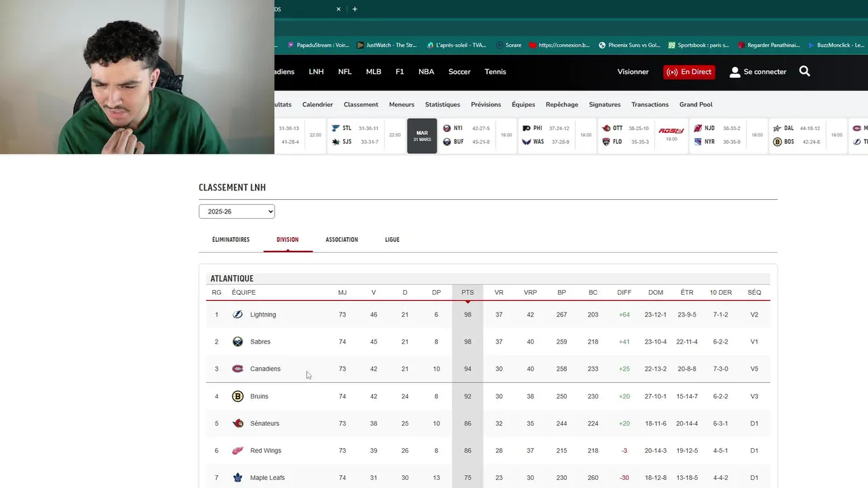
Task: Switch to the Ligue tab
Action: pyautogui.click(x=392, y=239)
